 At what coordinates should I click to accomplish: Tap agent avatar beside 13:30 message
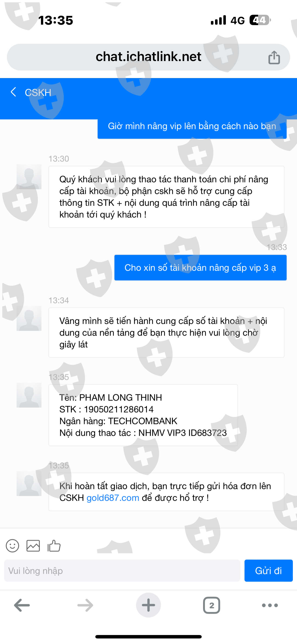tap(29, 177)
